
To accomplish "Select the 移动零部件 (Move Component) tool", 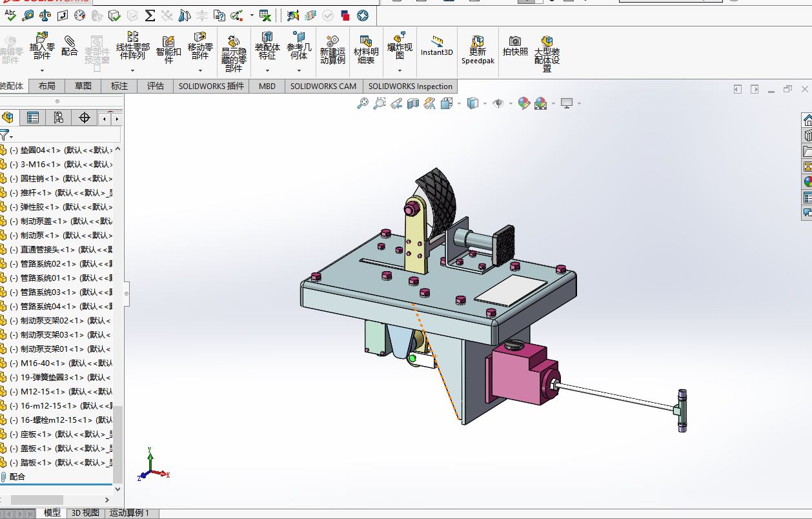I will pos(200,45).
